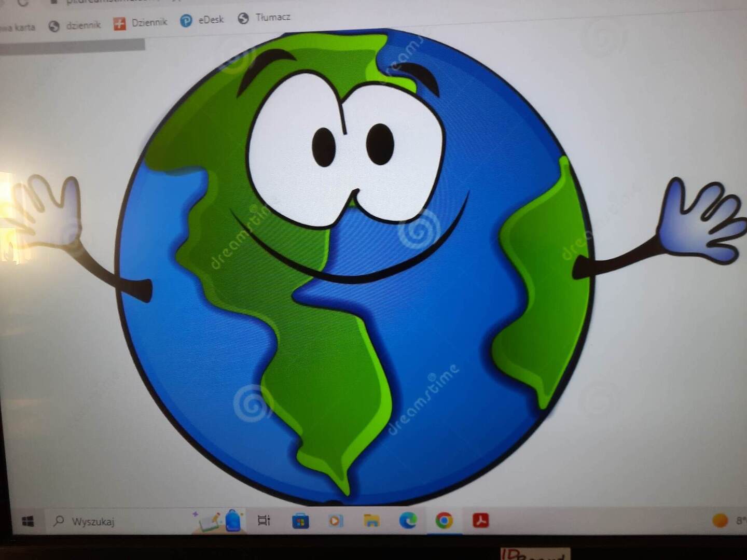Open the Dziennik bookmark with orange icon
Viewport: 747px width, 560px height.
(x=140, y=23)
